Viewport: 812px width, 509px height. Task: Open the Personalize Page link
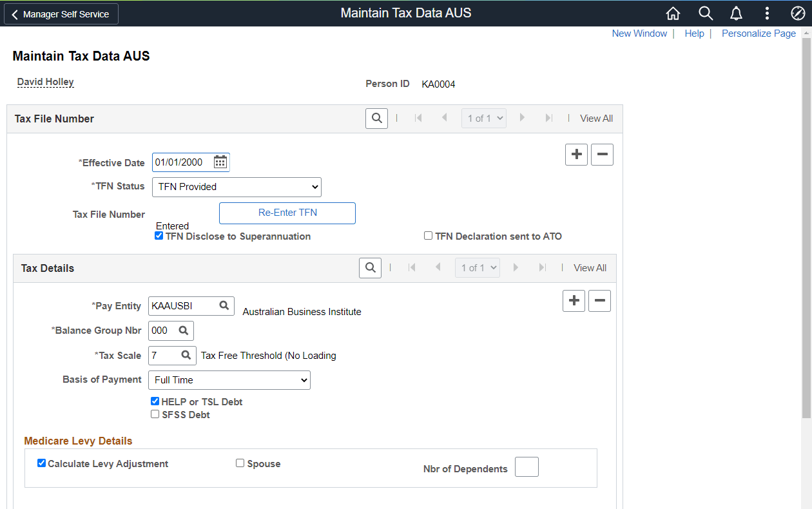point(759,33)
